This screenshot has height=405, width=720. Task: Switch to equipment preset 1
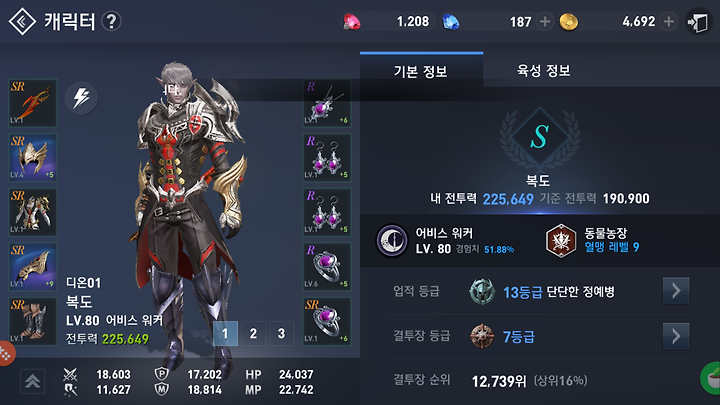[x=225, y=333]
